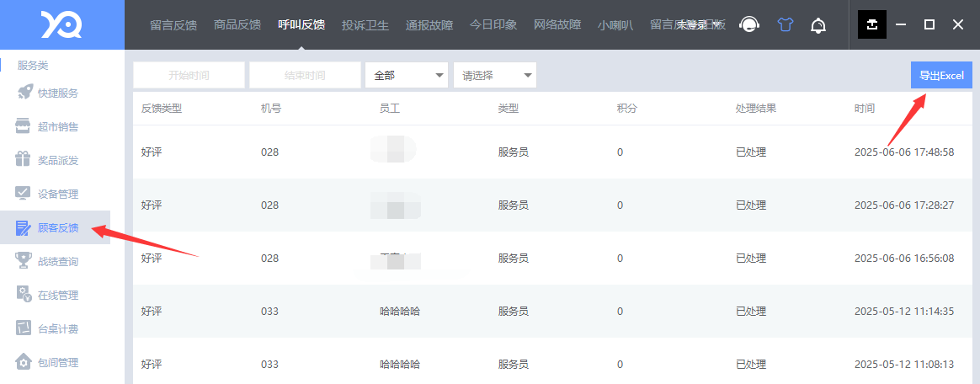Click the house icon for 包间管理
The width and height of the screenshot is (980, 384).
click(x=23, y=362)
